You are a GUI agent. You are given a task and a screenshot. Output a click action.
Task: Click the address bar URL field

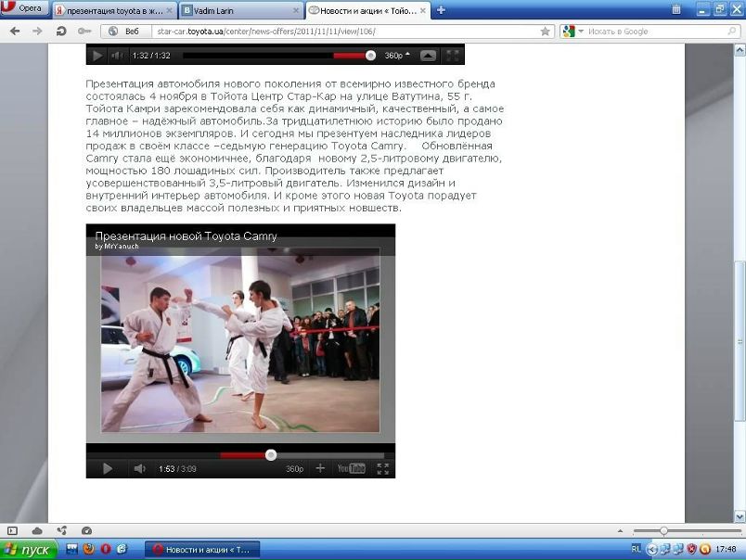pos(343,32)
